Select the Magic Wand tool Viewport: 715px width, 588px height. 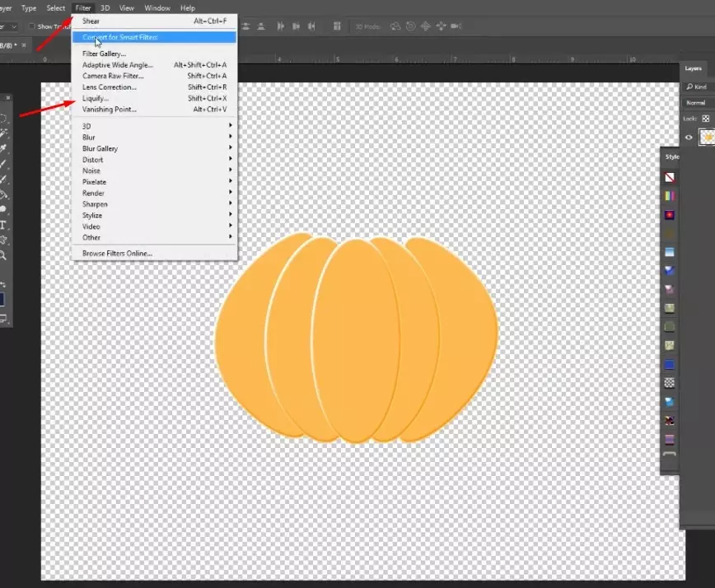[x=3, y=133]
